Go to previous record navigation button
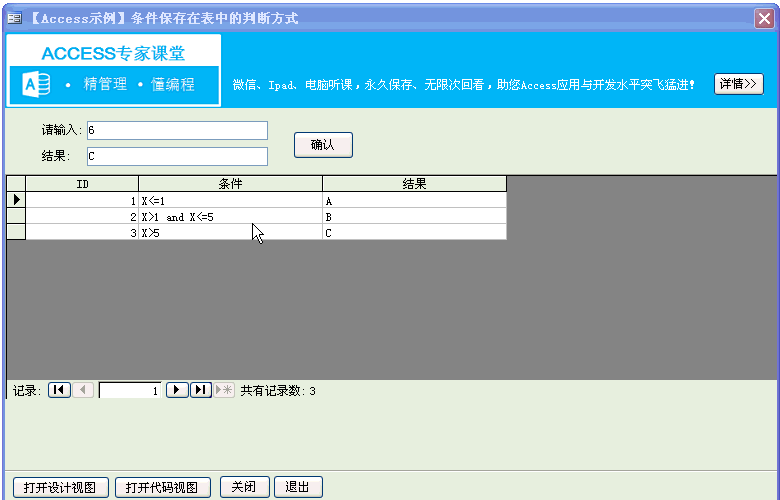 pyautogui.click(x=83, y=390)
